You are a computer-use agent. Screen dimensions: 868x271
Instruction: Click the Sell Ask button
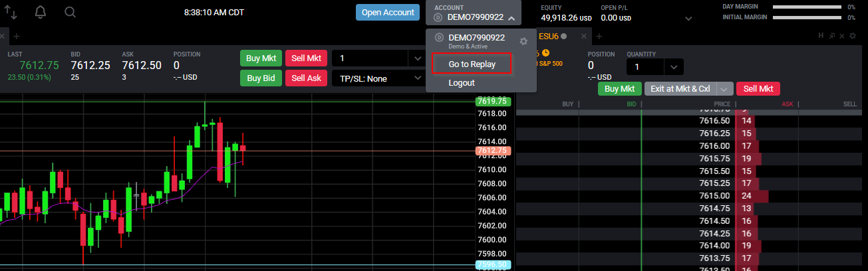[306, 78]
